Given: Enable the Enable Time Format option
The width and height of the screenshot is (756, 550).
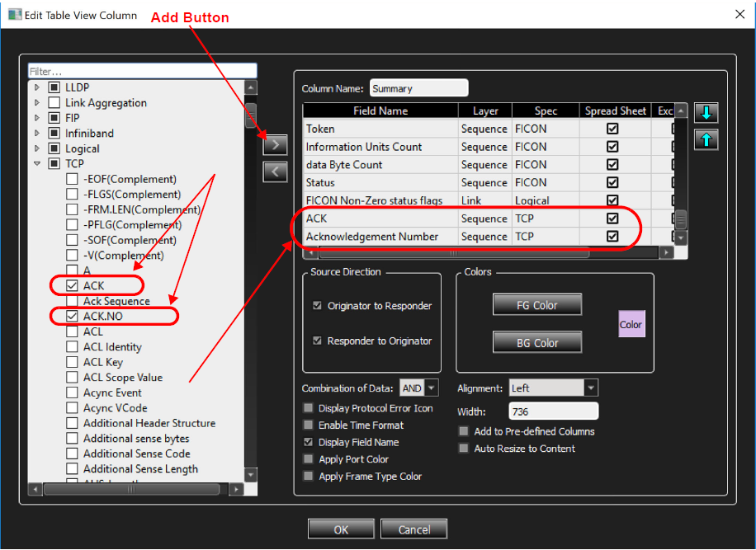Looking at the screenshot, I should pyautogui.click(x=308, y=425).
